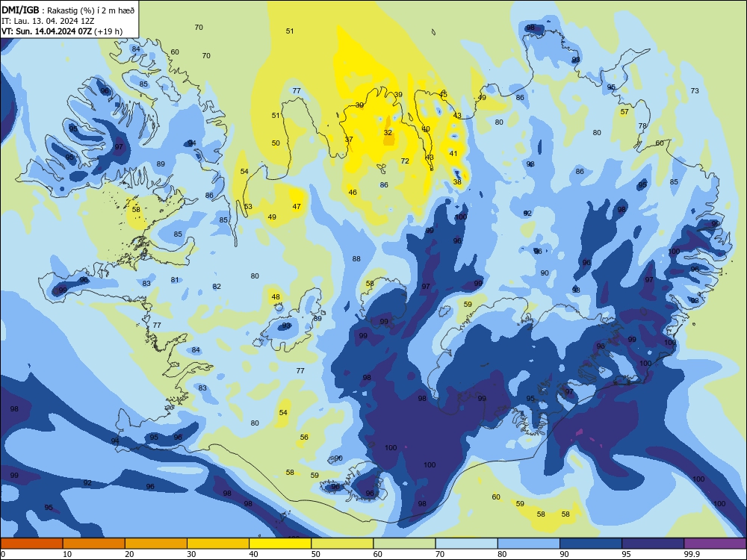Click the purple above-99.9 legend swatch

click(x=715, y=544)
